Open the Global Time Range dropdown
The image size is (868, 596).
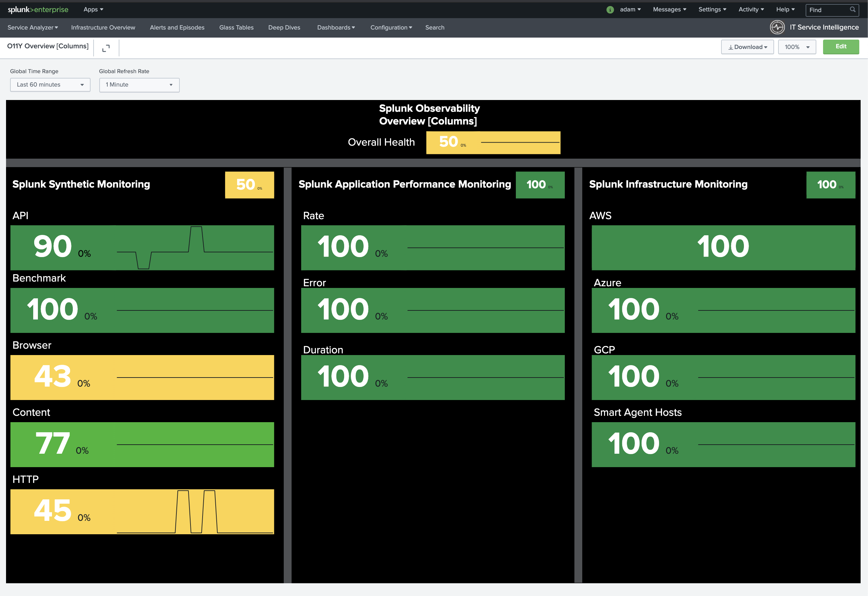(50, 85)
